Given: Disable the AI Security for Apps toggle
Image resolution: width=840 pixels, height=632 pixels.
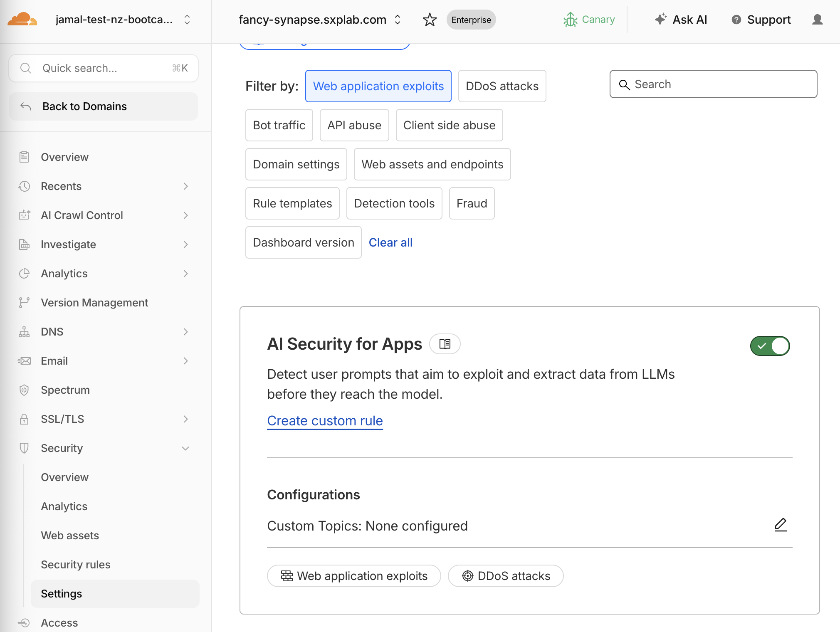Looking at the screenshot, I should pos(770,346).
